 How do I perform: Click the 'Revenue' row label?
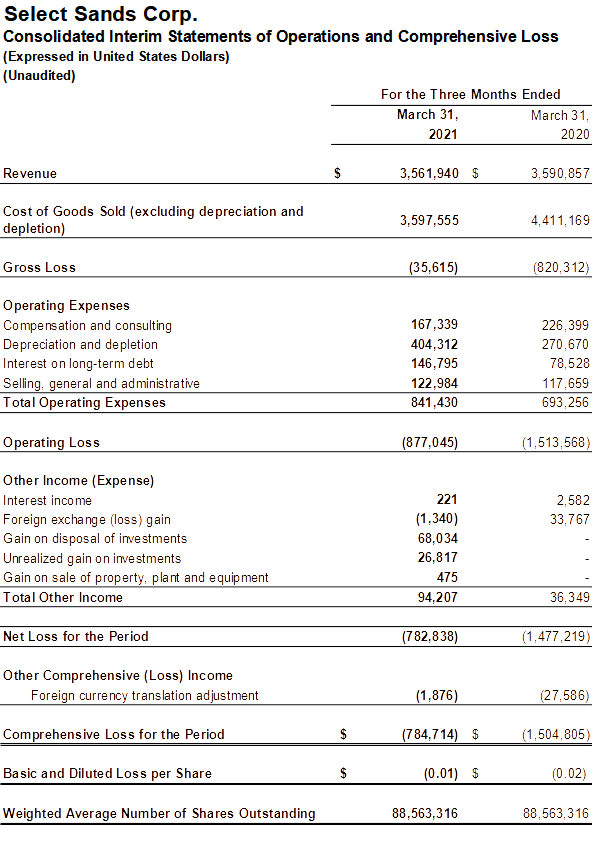30,173
